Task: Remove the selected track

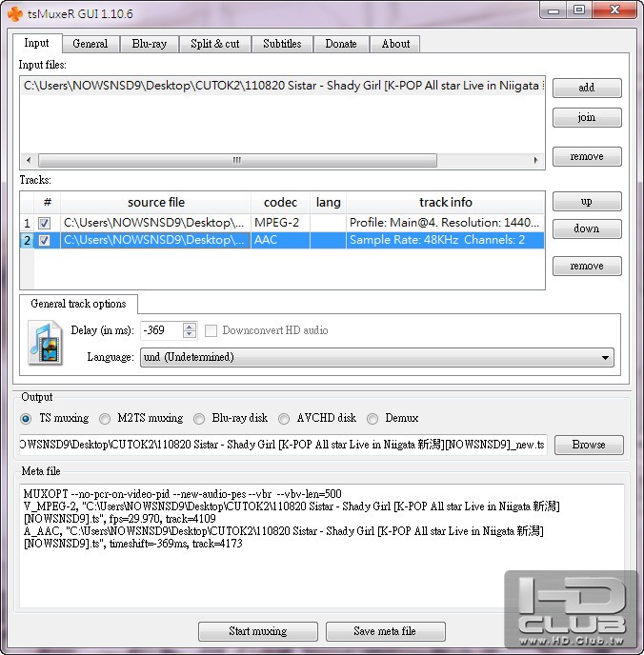Action: point(587,266)
